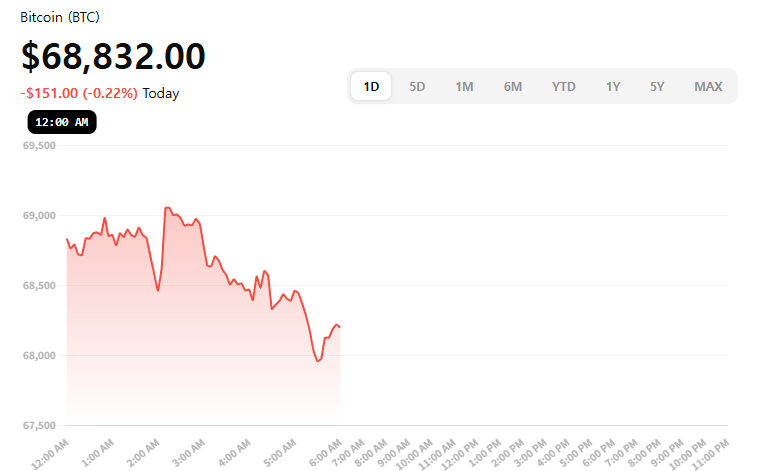The image size is (758, 471).
Task: Click the 67,500 y-axis label
Action: (x=38, y=425)
